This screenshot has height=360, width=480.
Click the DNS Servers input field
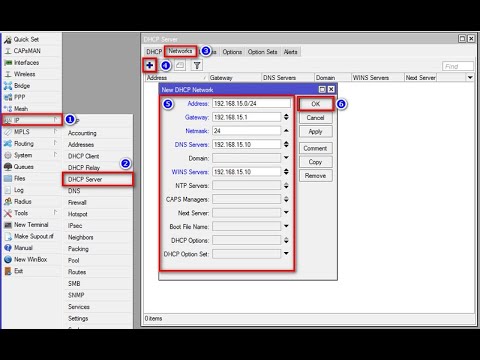click(247, 144)
